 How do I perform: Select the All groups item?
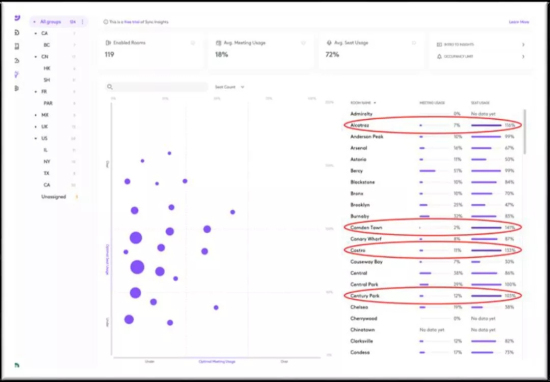coord(58,22)
